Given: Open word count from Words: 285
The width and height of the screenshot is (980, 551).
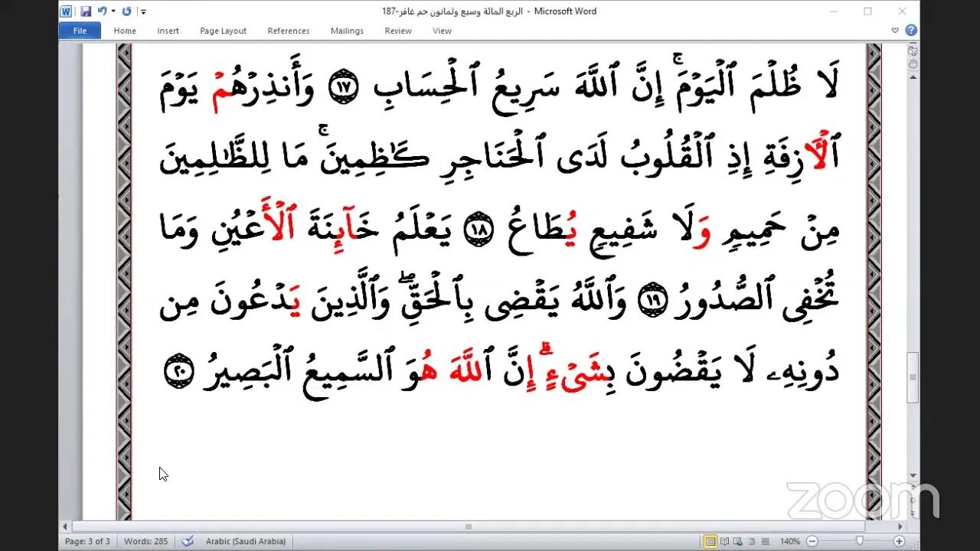Looking at the screenshot, I should [145, 541].
